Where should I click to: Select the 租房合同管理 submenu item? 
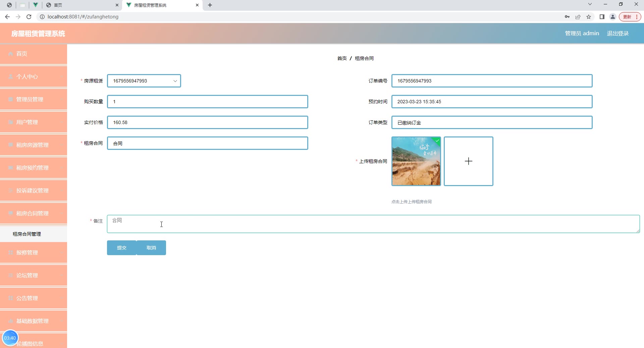click(x=34, y=234)
